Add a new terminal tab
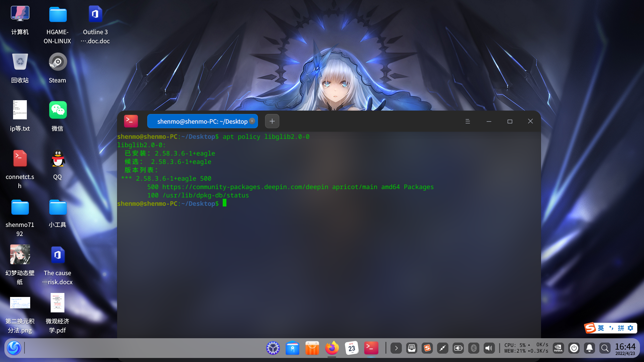 272,121
